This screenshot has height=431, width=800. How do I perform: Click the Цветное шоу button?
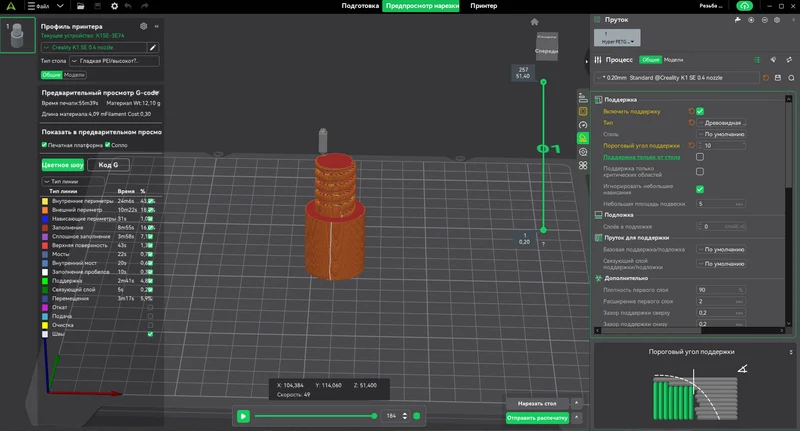coord(63,165)
